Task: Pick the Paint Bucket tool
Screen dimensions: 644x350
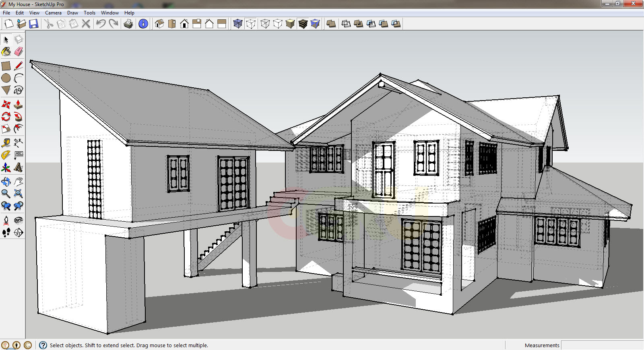Action: pyautogui.click(x=6, y=51)
